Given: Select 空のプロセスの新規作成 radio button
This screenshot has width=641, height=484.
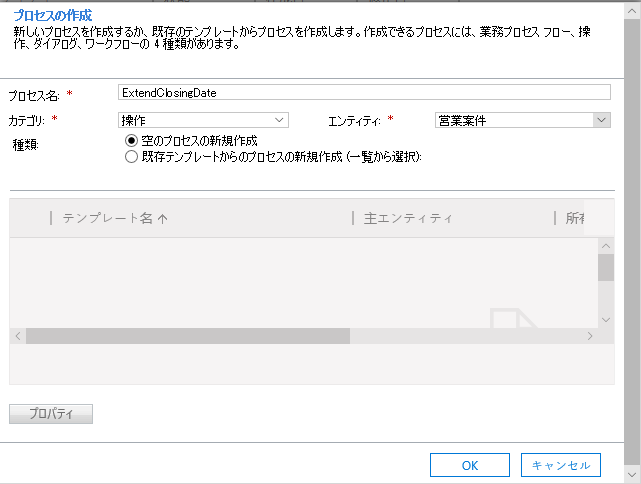Looking at the screenshot, I should coord(131,141).
